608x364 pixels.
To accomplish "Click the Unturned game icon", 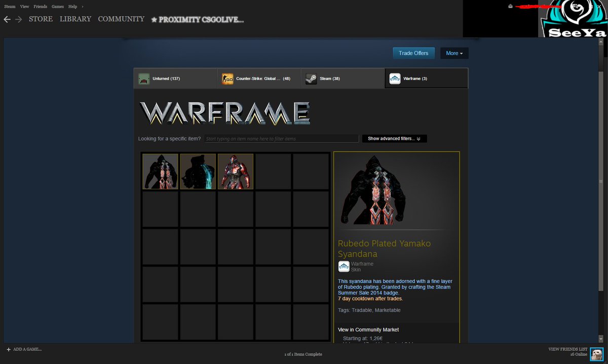I will [144, 79].
